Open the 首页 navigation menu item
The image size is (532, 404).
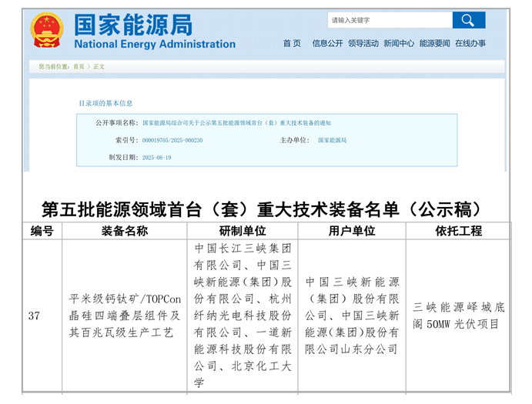[x=292, y=44]
